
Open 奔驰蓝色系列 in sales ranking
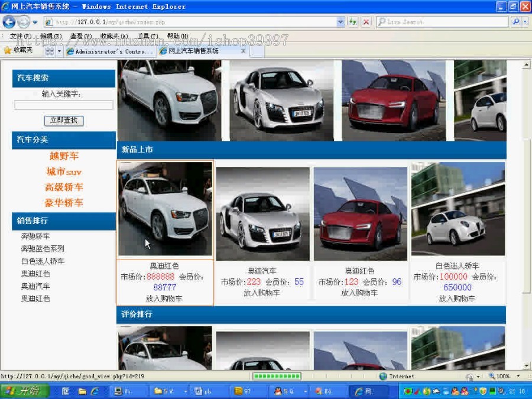(x=43, y=249)
